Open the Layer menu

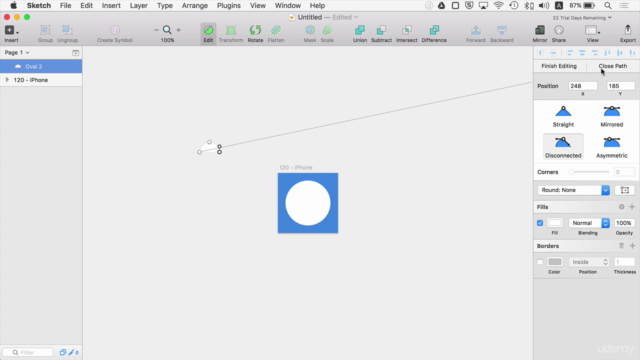click(x=139, y=6)
